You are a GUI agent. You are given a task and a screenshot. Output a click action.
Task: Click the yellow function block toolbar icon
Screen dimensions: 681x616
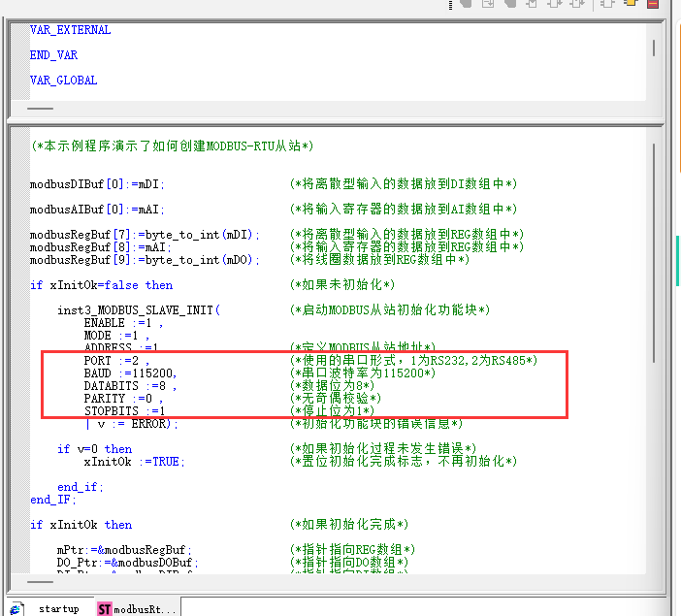(631, 4)
